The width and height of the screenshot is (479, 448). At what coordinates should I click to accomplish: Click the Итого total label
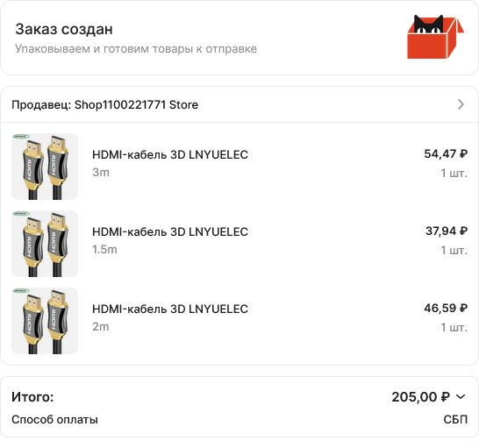pyautogui.click(x=32, y=397)
